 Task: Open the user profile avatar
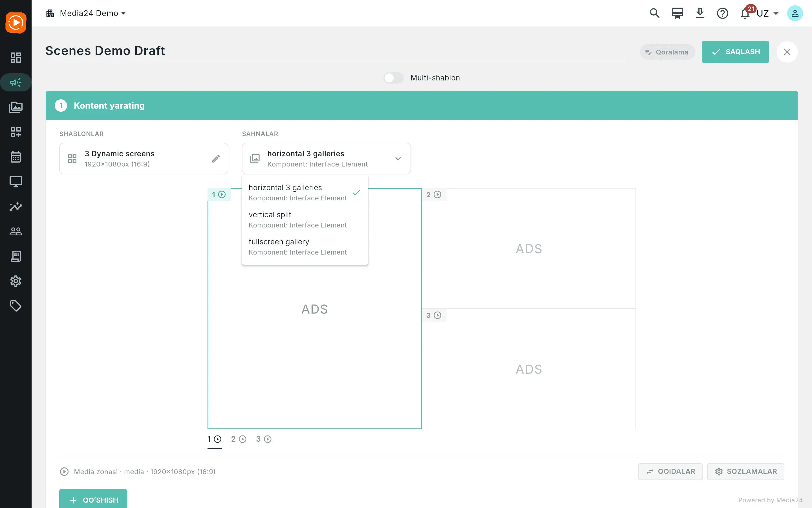(x=795, y=14)
